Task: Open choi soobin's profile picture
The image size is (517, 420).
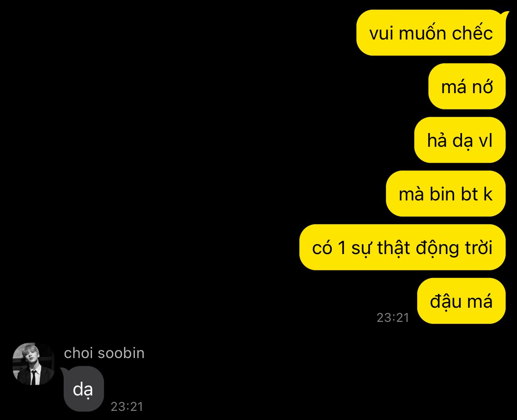Action: pos(34,364)
